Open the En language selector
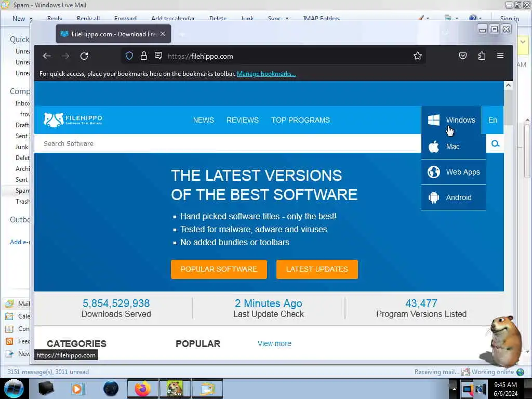The height and width of the screenshot is (399, 532). [x=493, y=120]
